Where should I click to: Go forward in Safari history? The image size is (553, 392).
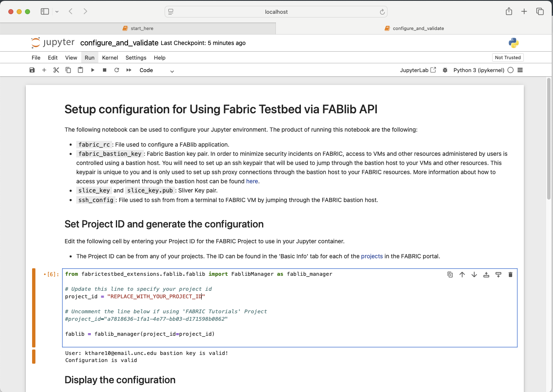point(85,11)
